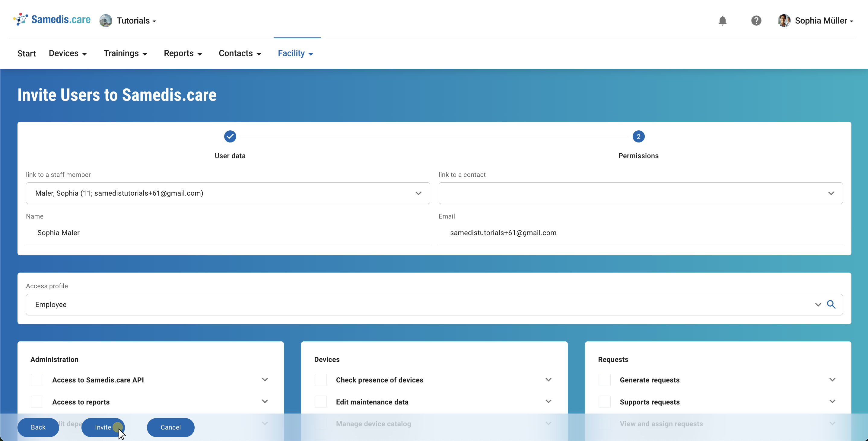Click the Cancel button

pyautogui.click(x=170, y=427)
